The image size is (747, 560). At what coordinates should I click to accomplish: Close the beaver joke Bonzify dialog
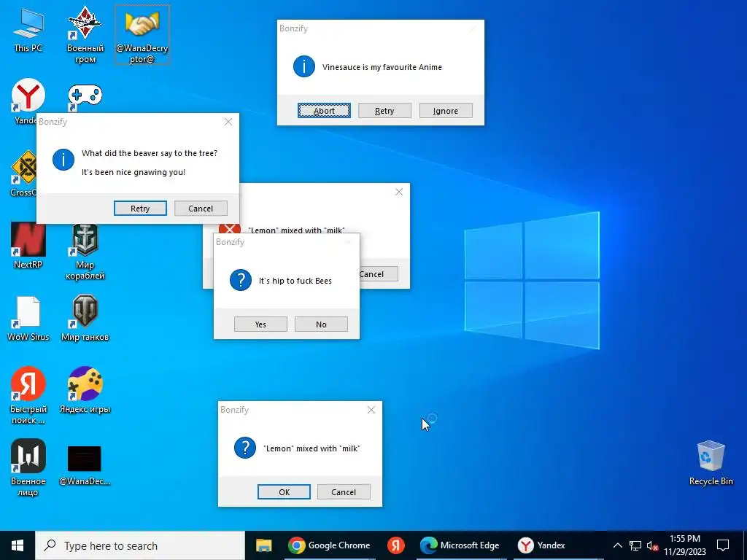click(x=228, y=122)
